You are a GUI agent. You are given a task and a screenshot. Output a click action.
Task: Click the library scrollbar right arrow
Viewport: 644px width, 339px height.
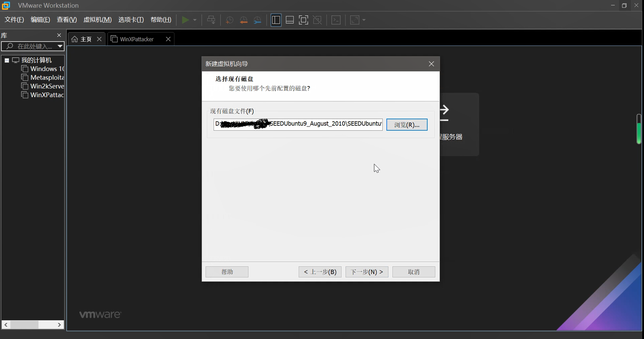[59, 325]
